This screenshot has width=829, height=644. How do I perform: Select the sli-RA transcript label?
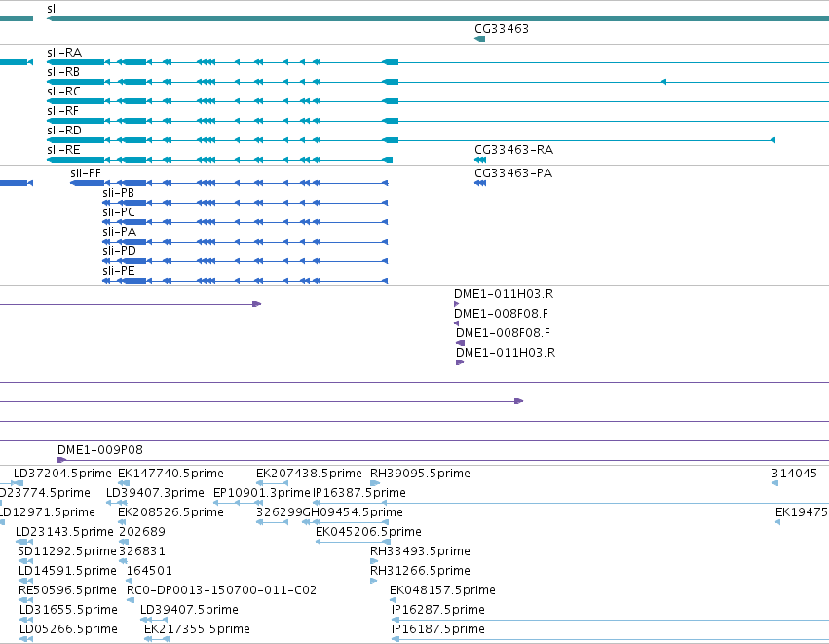64,53
